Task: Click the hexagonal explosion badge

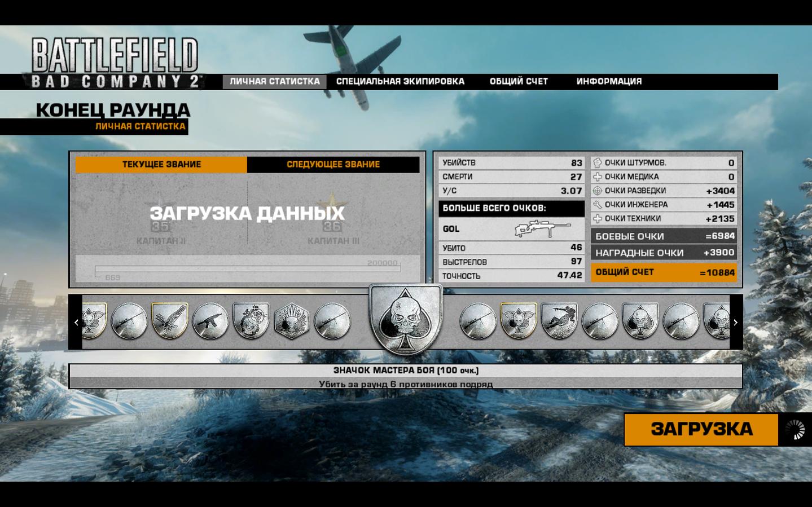Action: click(291, 321)
